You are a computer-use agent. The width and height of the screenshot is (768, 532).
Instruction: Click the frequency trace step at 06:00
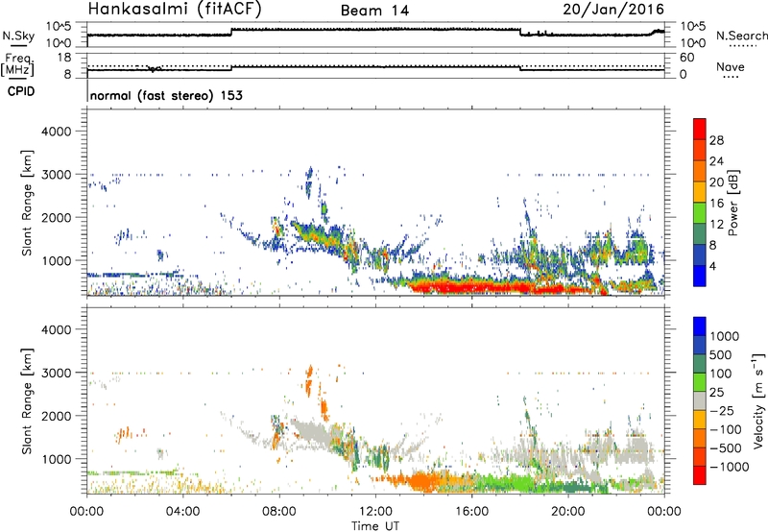tap(231, 68)
